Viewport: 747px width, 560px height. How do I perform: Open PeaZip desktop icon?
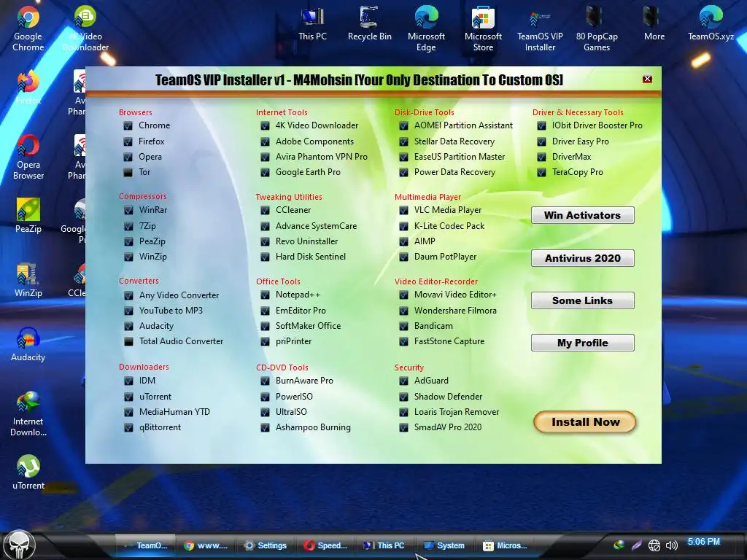(x=28, y=216)
